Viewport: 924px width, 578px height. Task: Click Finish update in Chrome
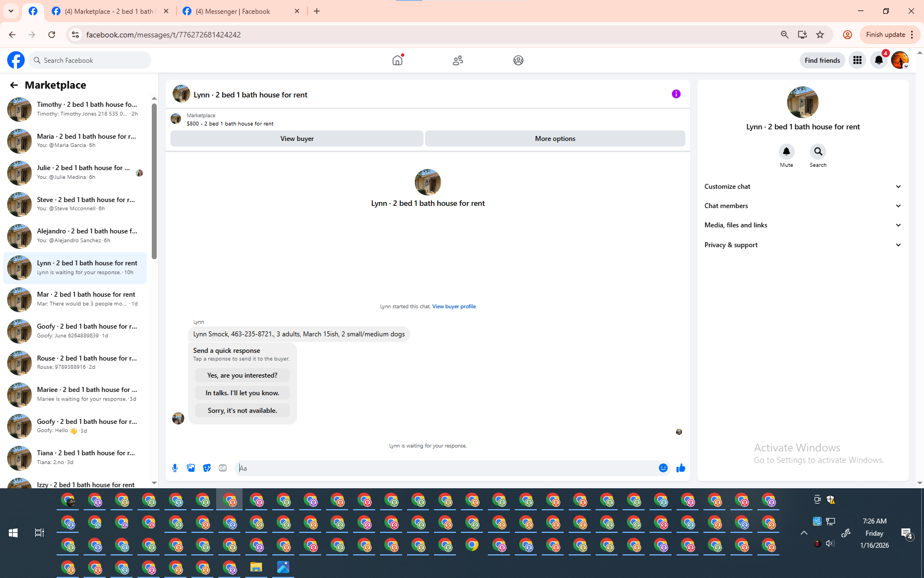point(889,35)
